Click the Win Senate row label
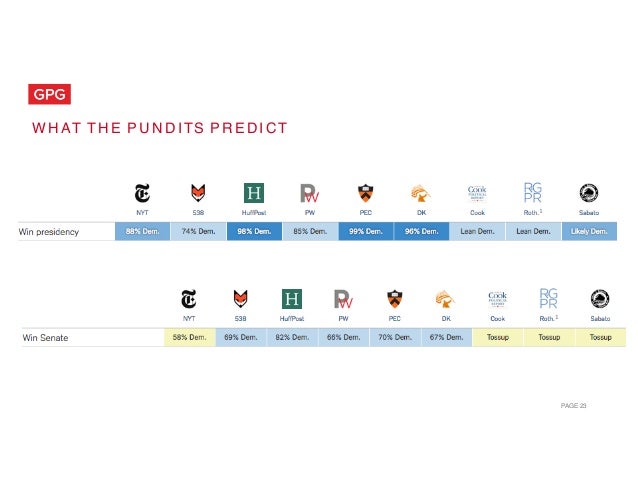Viewport: 638px width, 493px height. coord(45,338)
